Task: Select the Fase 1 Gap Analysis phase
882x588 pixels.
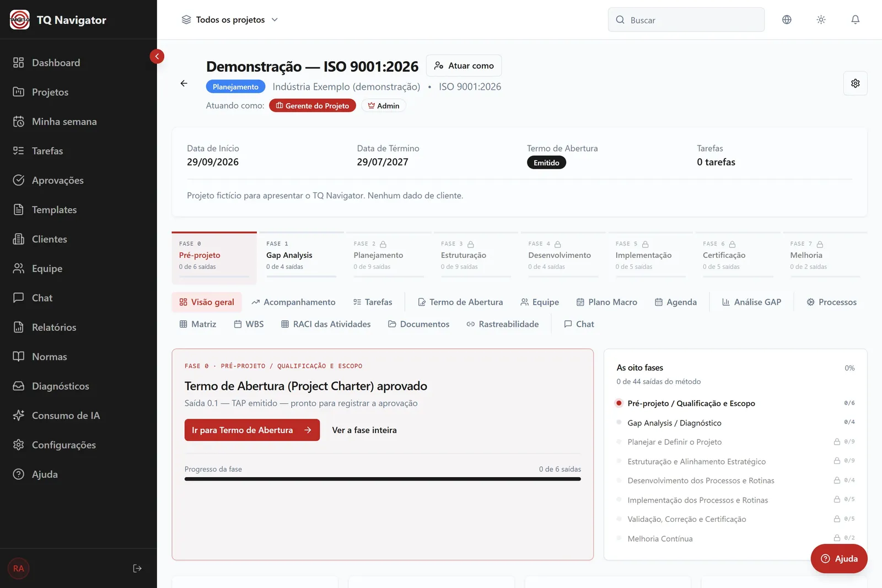Action: click(x=301, y=257)
